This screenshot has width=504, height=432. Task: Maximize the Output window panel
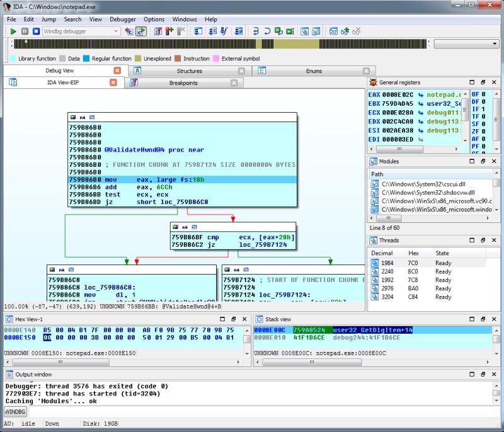tap(471, 374)
